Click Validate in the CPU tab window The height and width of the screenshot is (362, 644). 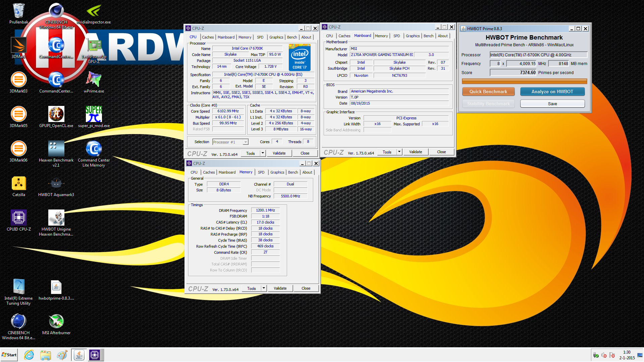(x=279, y=153)
